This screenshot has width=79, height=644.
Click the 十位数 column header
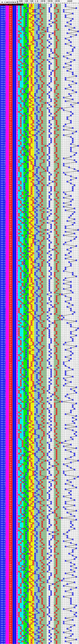pos(26,1)
